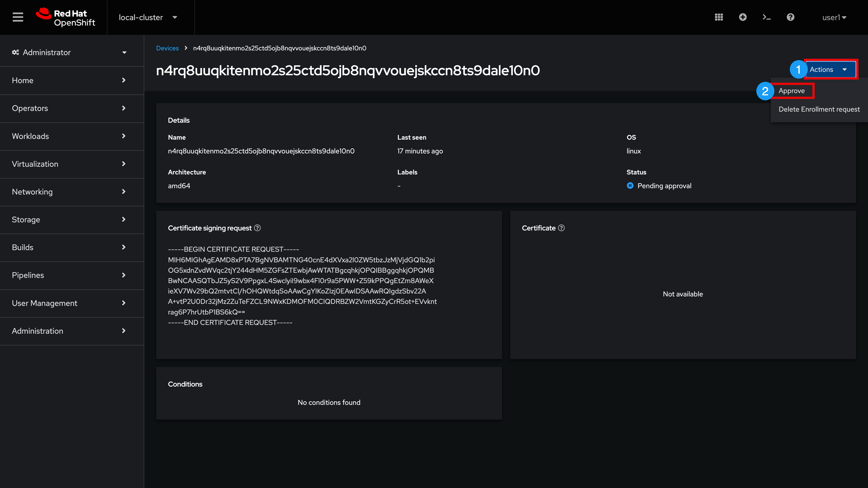This screenshot has width=868, height=488.
Task: Click the device name in breadcrumb
Action: 280,48
